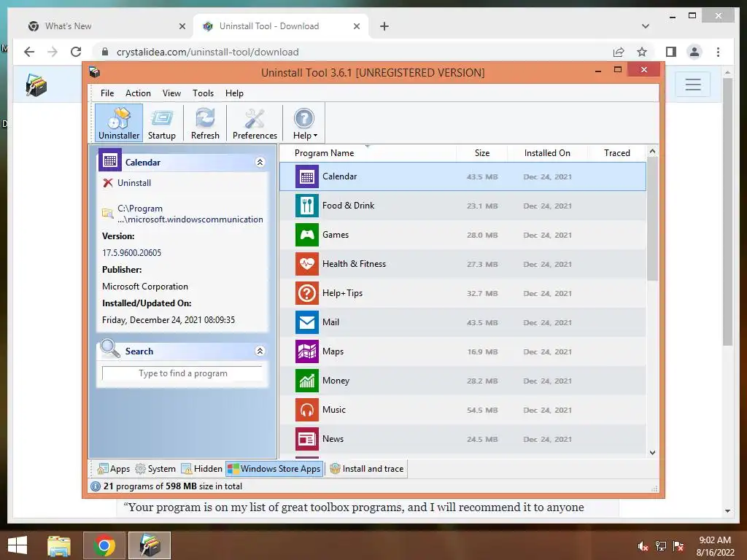Screen dimensions: 747x560
Task: Click the '54.5 MB' Music size
Action: [482, 410]
